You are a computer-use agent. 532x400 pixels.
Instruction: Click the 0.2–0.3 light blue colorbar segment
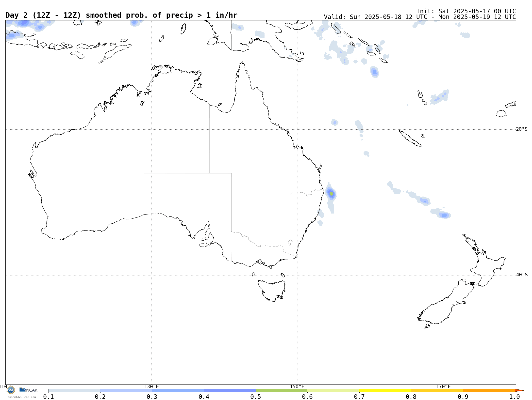coord(126,390)
